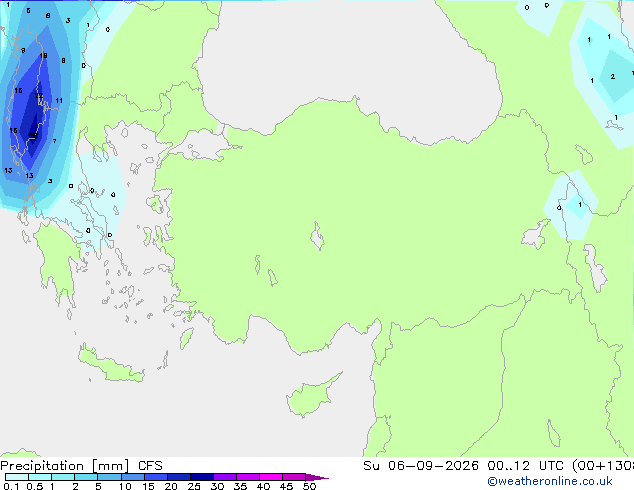Click the '7' precipitation value on the map

55,141
